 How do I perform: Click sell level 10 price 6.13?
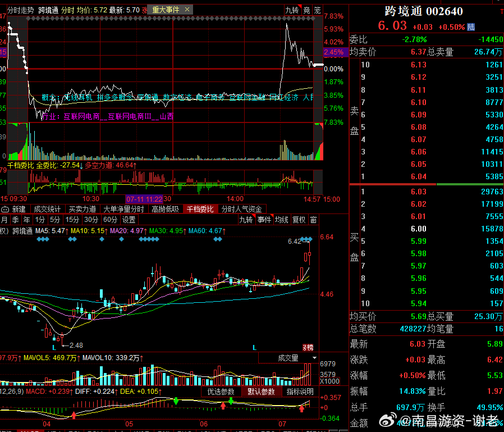pyautogui.click(x=419, y=65)
